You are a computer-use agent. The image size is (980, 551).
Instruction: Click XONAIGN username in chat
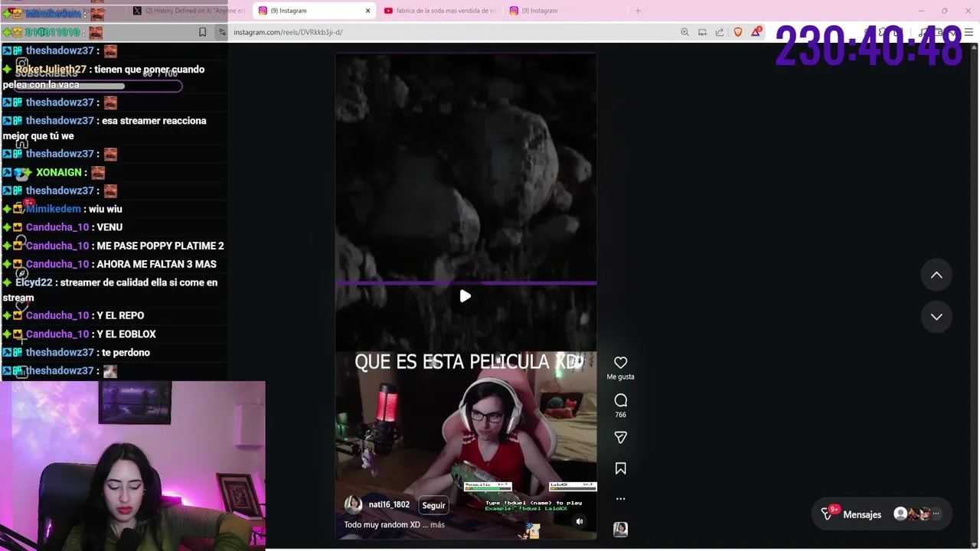[58, 173]
